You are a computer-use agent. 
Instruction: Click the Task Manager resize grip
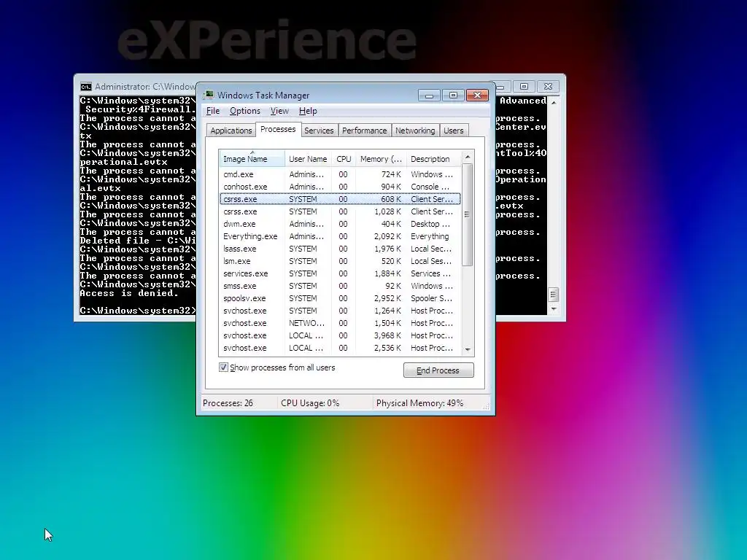click(x=487, y=406)
